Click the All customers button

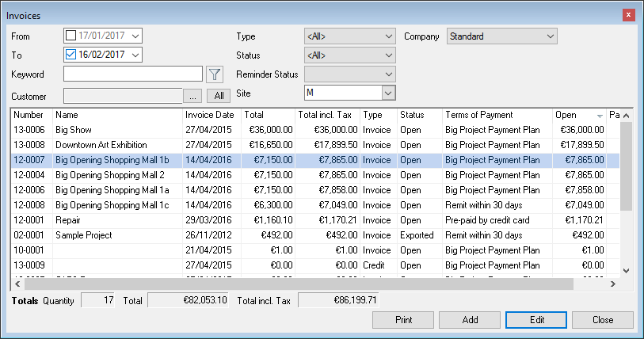219,96
